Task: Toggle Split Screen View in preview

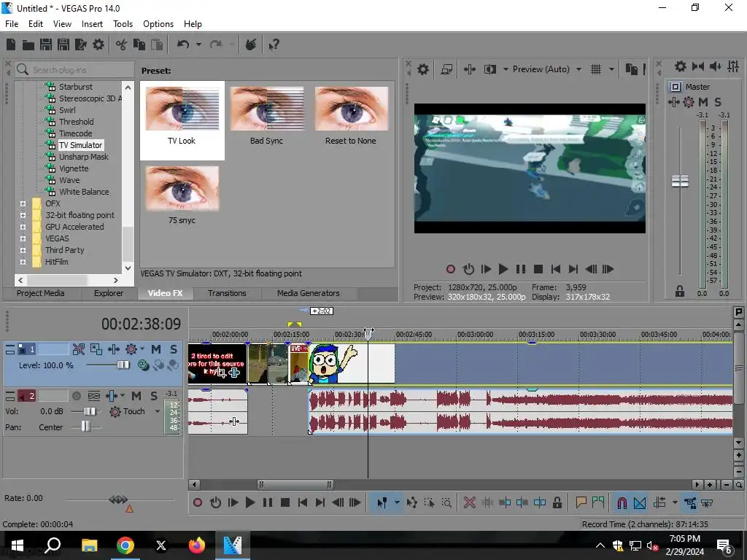Action: 490,69
